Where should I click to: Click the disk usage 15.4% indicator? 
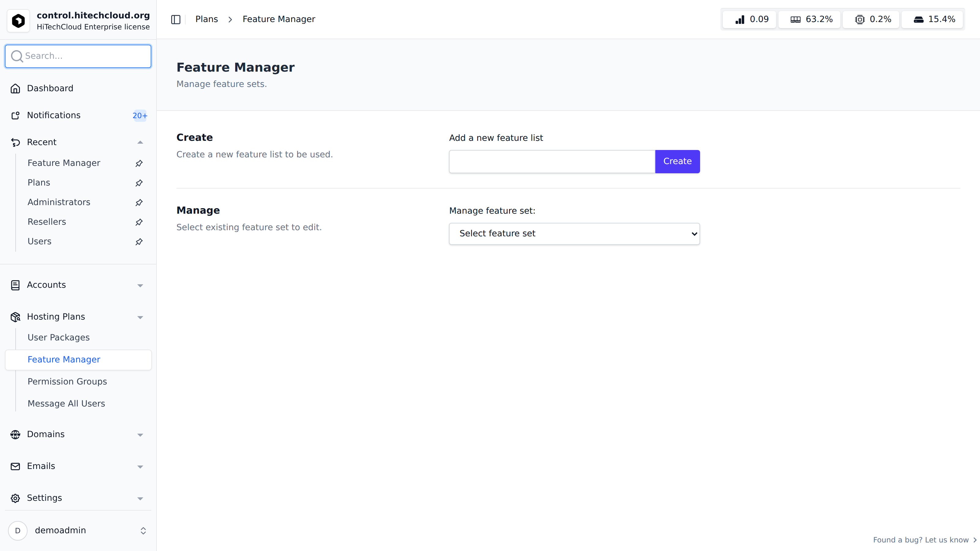click(x=933, y=19)
